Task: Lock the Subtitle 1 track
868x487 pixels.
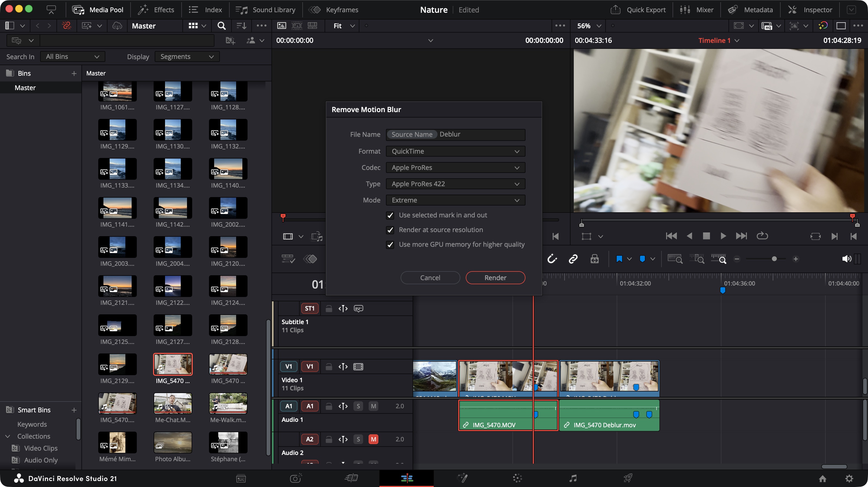Action: click(x=328, y=308)
